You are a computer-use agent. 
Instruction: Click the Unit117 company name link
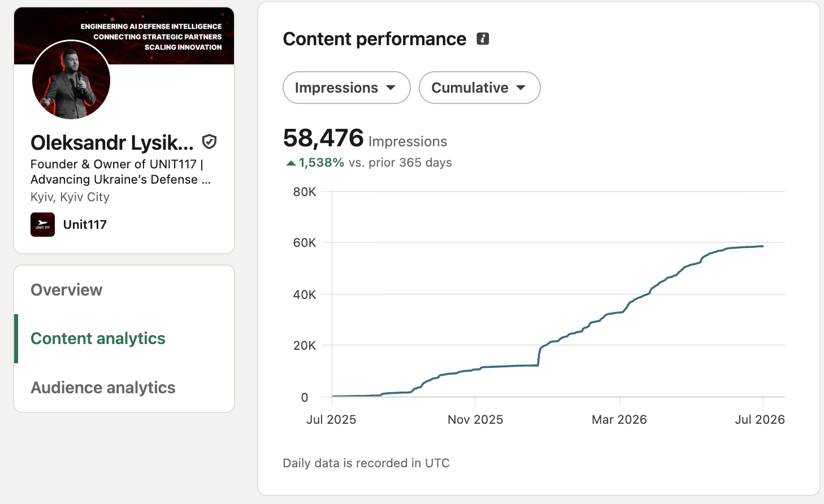coord(85,224)
